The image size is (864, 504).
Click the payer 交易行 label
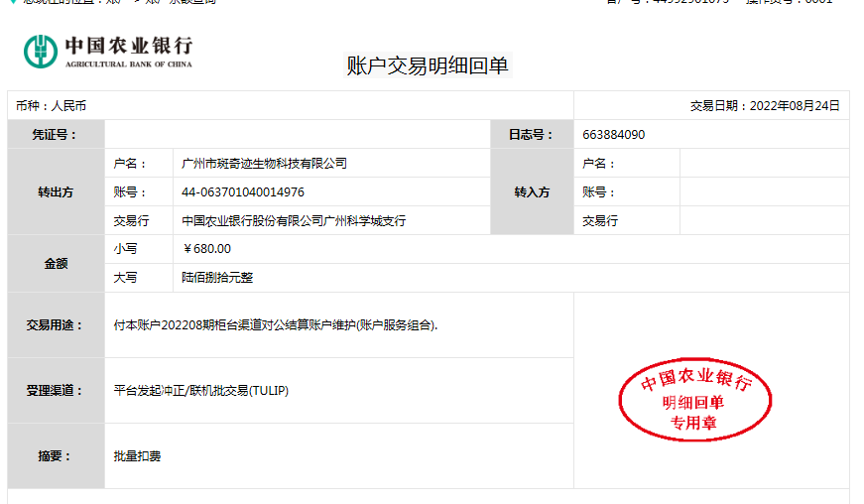(x=131, y=221)
